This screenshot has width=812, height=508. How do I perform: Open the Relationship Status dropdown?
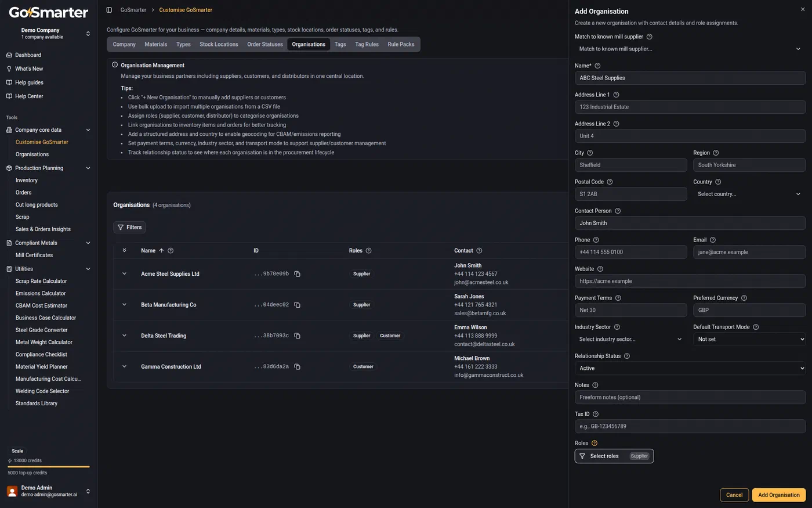(x=690, y=368)
